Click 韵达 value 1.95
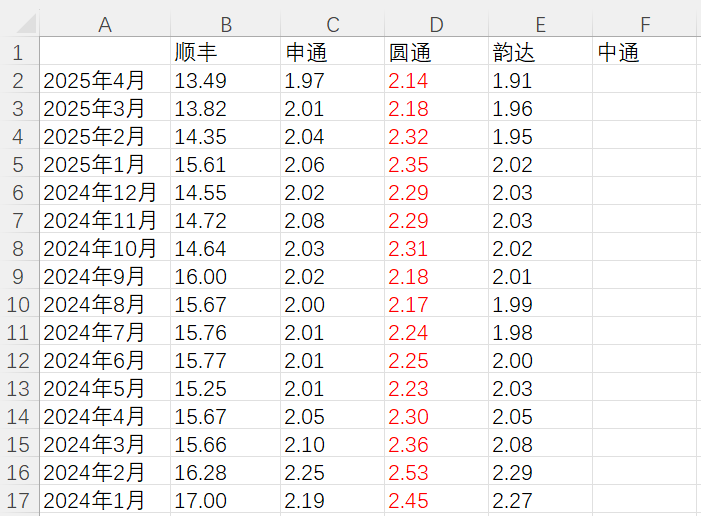701x516 pixels. (541, 136)
